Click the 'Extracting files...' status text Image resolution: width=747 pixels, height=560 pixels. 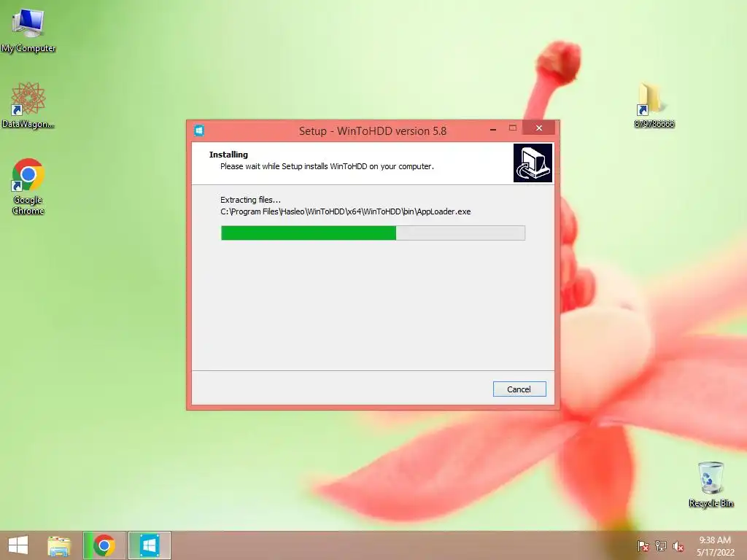coord(251,200)
